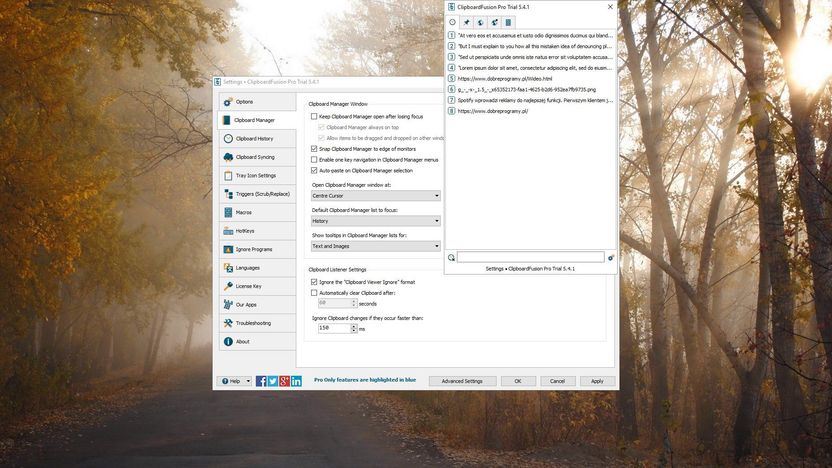Image resolution: width=832 pixels, height=468 pixels.
Task: Click the Apply button
Action: coord(597,381)
